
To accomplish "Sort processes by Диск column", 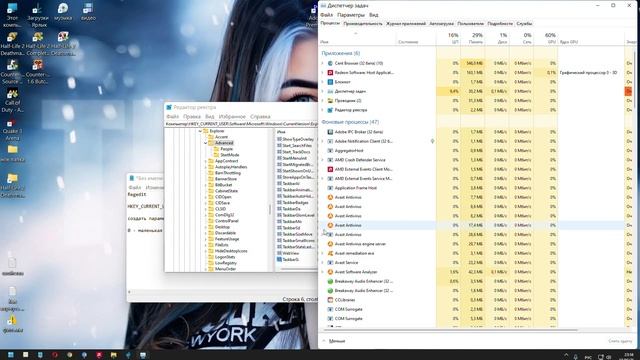I will [x=497, y=38].
